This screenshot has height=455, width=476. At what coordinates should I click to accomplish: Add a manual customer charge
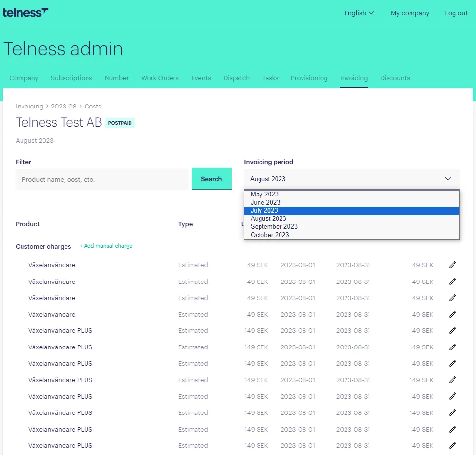click(x=106, y=246)
